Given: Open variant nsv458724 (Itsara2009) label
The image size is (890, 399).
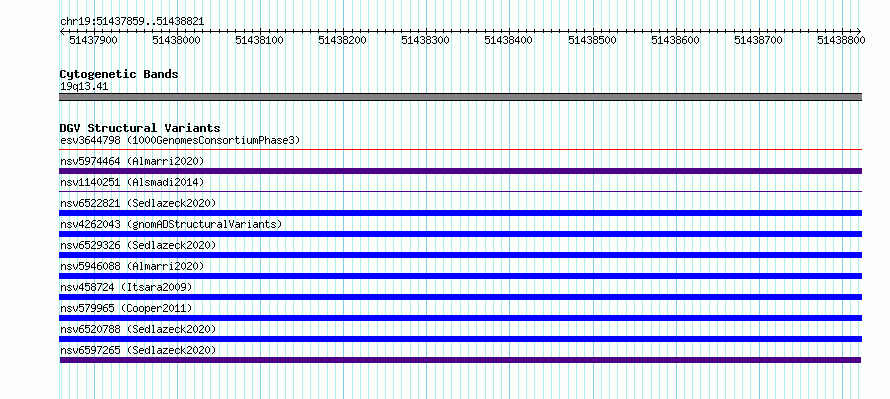Looking at the screenshot, I should 126,287.
